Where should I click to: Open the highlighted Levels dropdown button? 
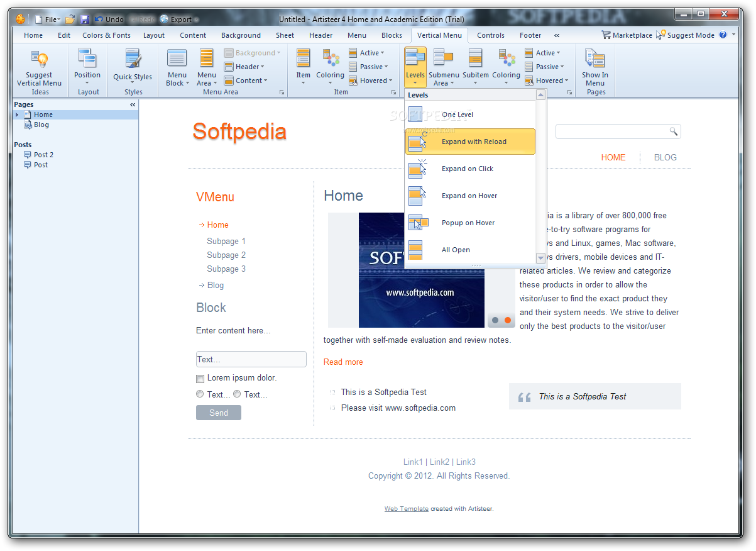(415, 67)
